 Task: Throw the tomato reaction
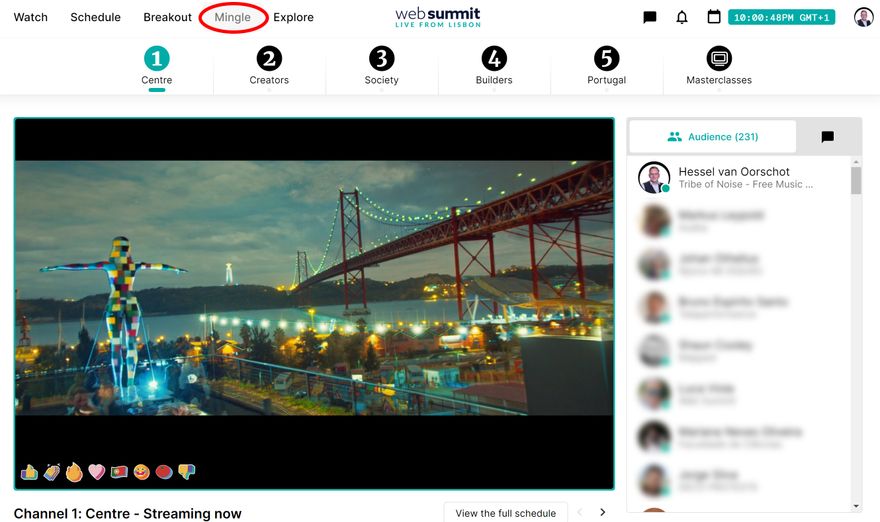[x=164, y=472]
